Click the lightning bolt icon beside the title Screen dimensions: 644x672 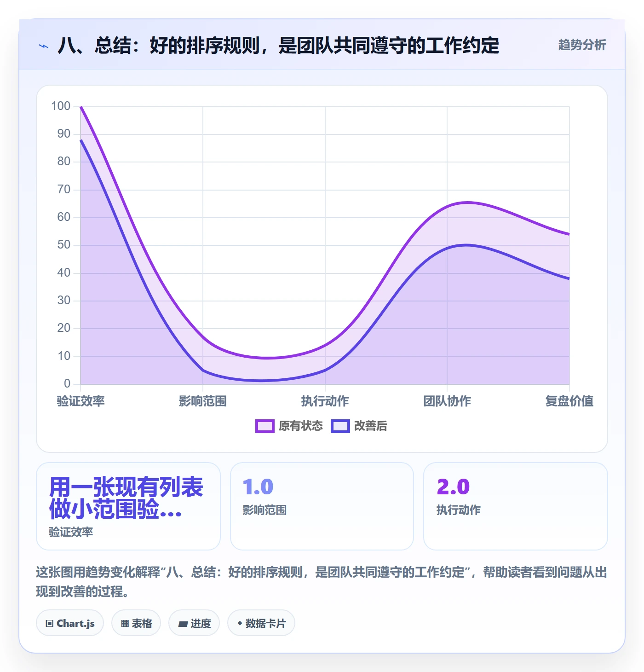(44, 46)
